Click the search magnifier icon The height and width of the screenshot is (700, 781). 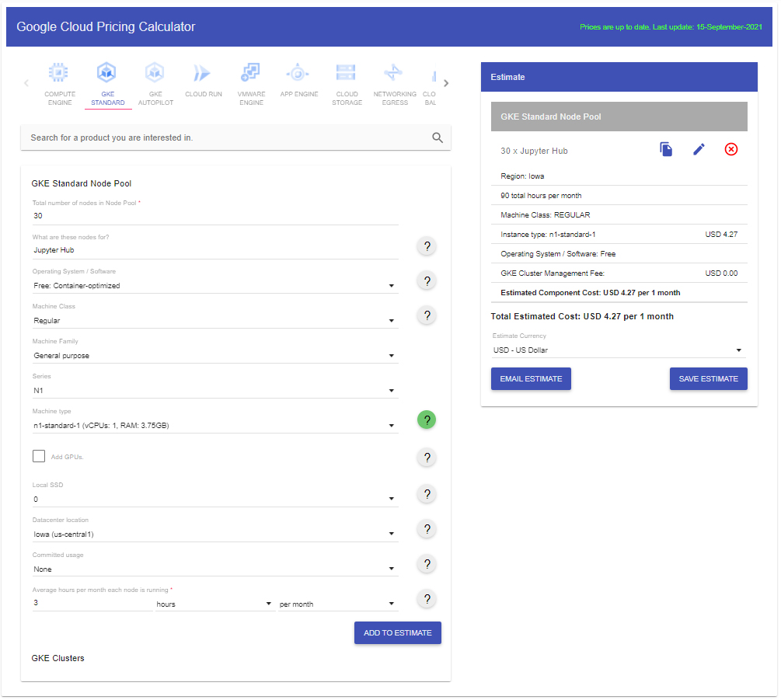pyautogui.click(x=438, y=138)
